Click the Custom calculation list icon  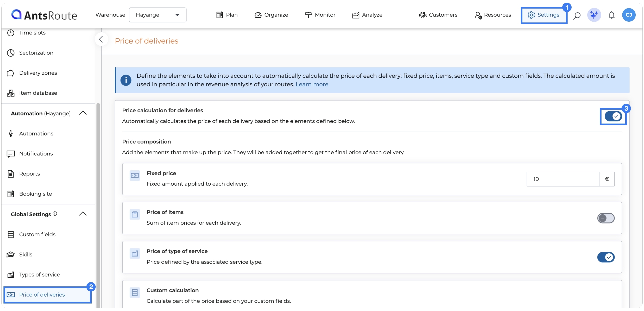pyautogui.click(x=135, y=293)
